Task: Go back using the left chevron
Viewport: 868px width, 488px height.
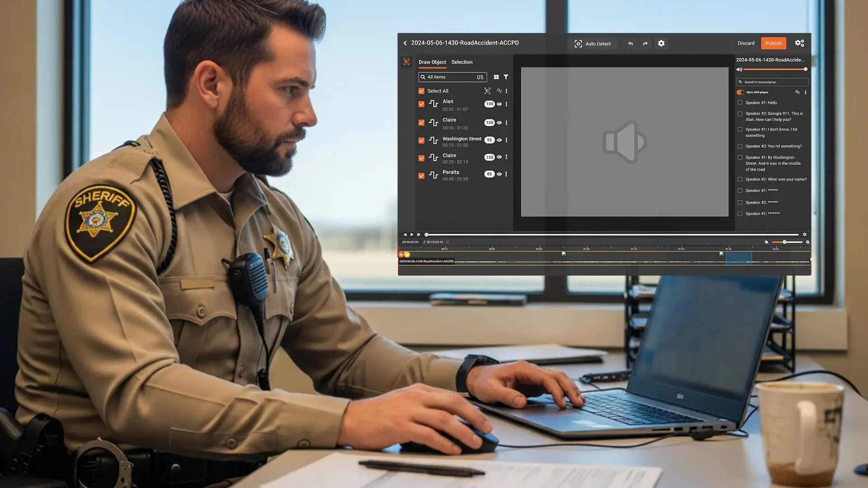Action: 405,43
